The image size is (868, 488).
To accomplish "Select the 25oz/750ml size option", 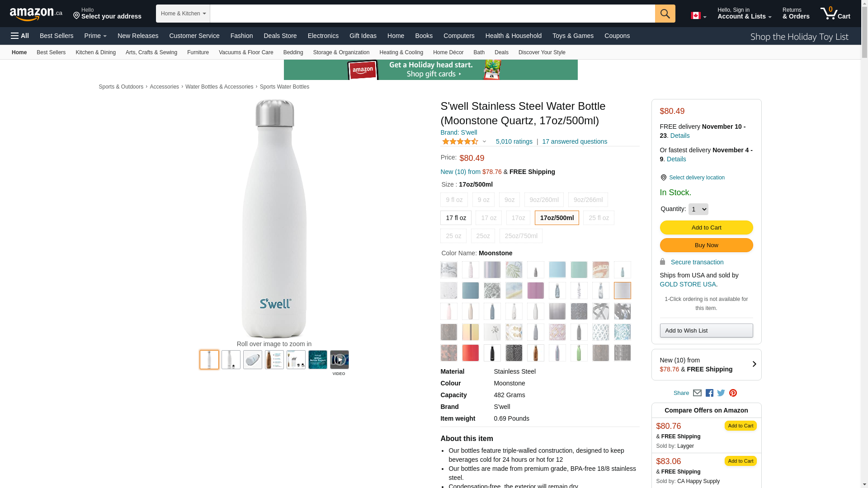I will click(521, 236).
